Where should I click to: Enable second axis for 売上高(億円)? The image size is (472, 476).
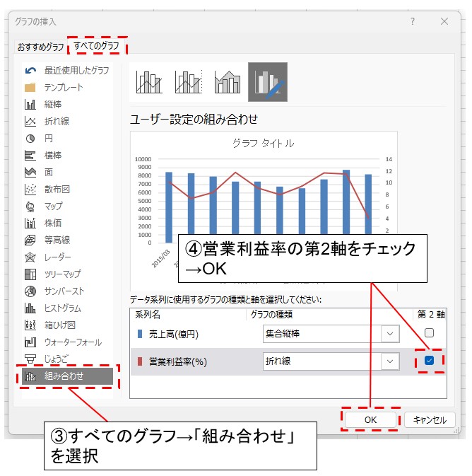pyautogui.click(x=429, y=332)
